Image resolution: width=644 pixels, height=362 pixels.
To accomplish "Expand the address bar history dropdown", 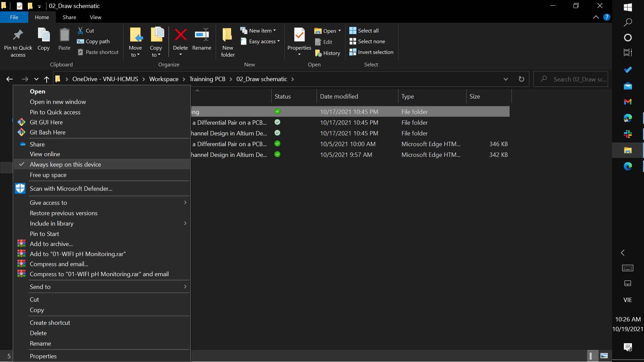I will (505, 79).
